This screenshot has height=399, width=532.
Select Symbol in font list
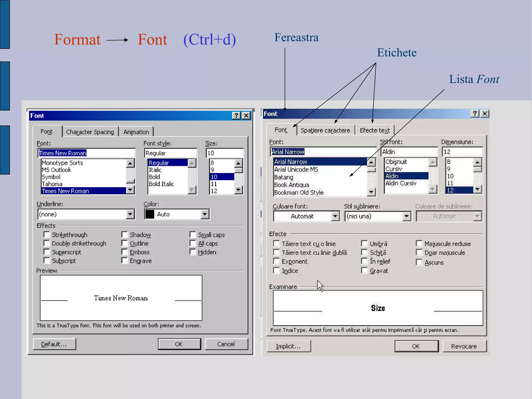[x=84, y=177]
